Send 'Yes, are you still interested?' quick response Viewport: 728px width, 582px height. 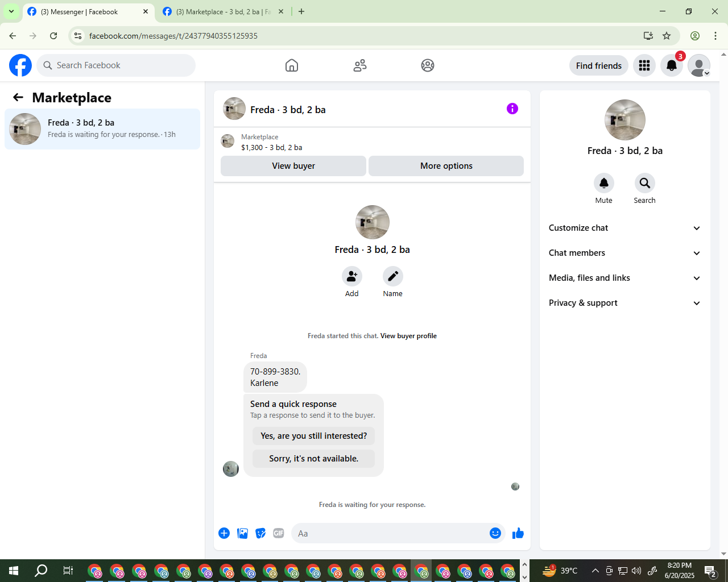[x=314, y=436]
